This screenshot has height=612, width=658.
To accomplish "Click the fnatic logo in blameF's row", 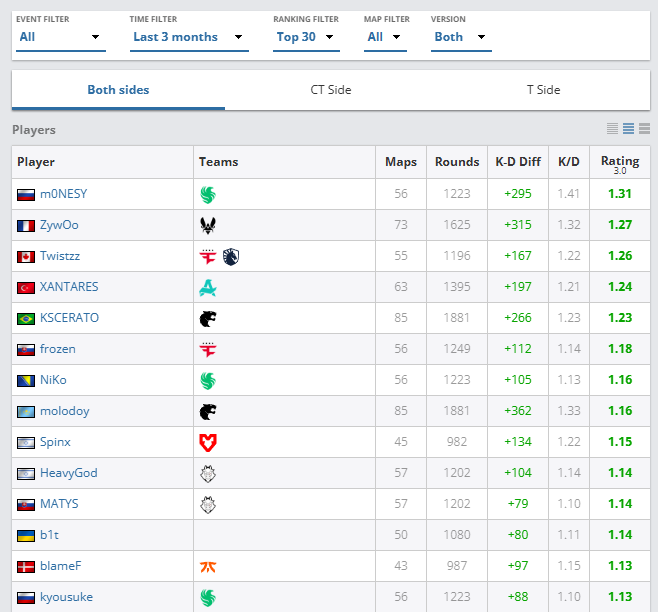I will click(208, 566).
